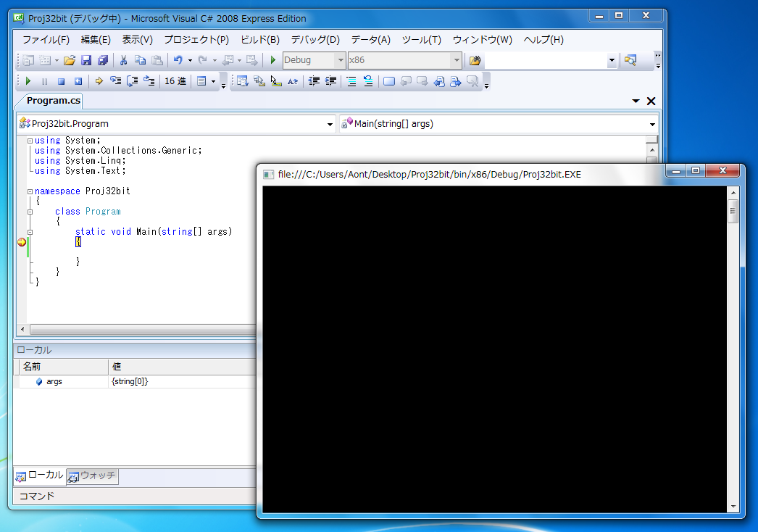This screenshot has height=532, width=758.
Task: Uncomment selected lines icon
Action: (x=368, y=81)
